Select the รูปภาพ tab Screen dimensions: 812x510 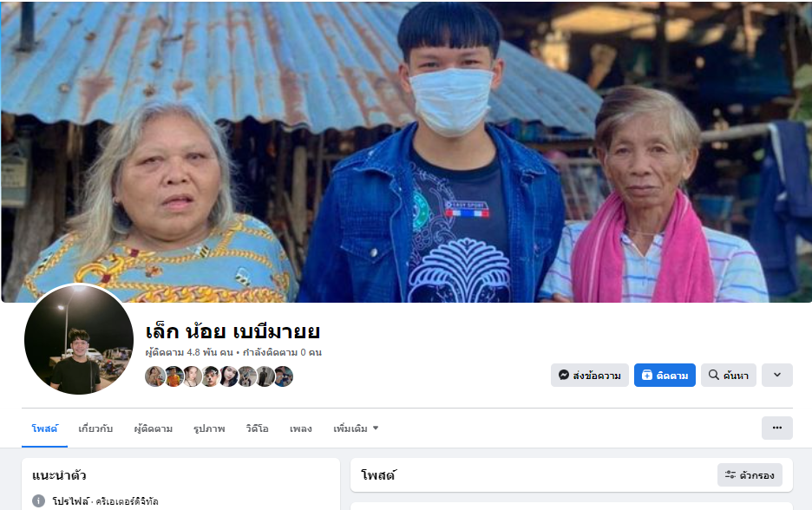[209, 428]
